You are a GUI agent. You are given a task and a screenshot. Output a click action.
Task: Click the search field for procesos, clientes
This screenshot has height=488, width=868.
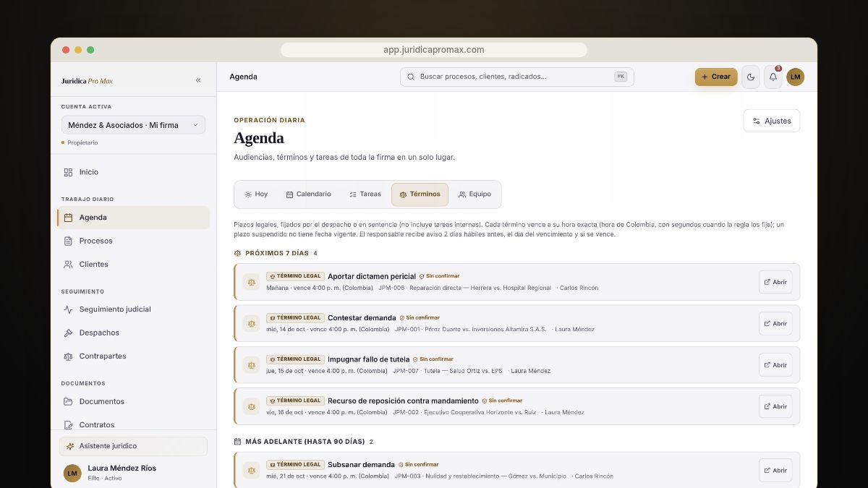click(516, 77)
